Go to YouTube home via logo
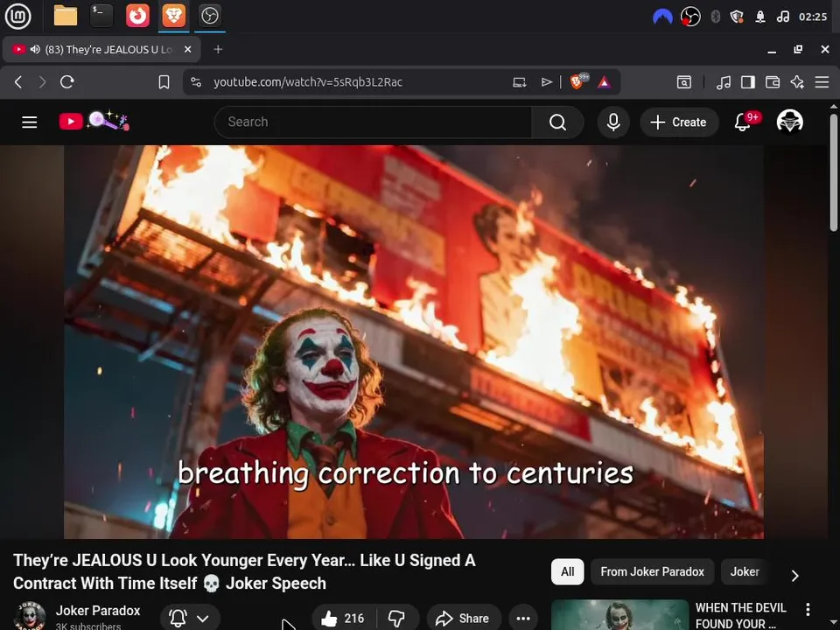Viewport: 840px width, 630px height. click(94, 122)
